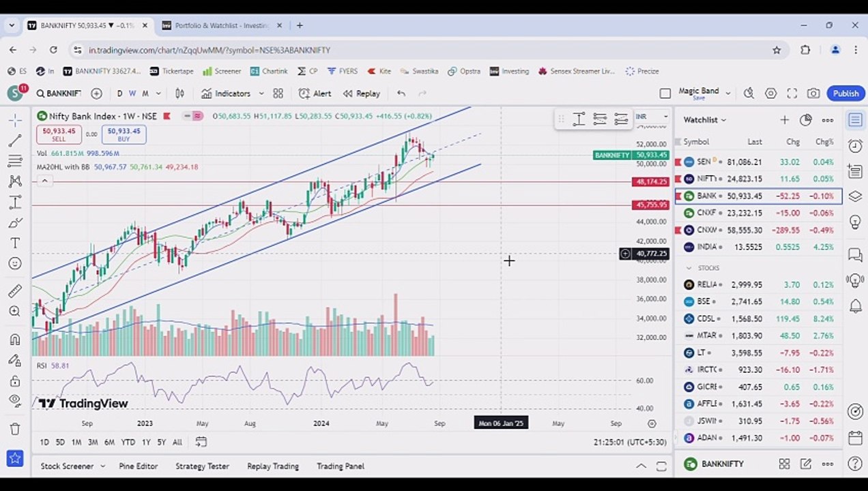The width and height of the screenshot is (868, 491).
Task: Open the Alerts clock panel icon
Action: click(855, 145)
